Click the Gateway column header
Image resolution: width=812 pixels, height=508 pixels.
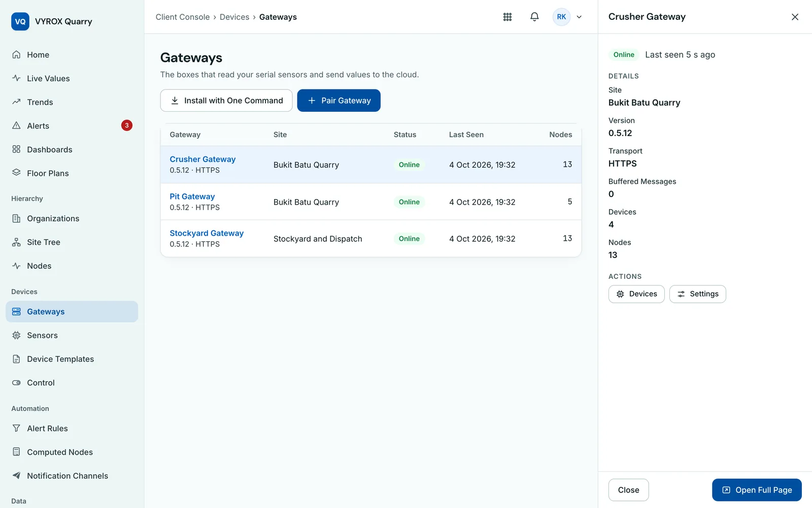pyautogui.click(x=185, y=135)
